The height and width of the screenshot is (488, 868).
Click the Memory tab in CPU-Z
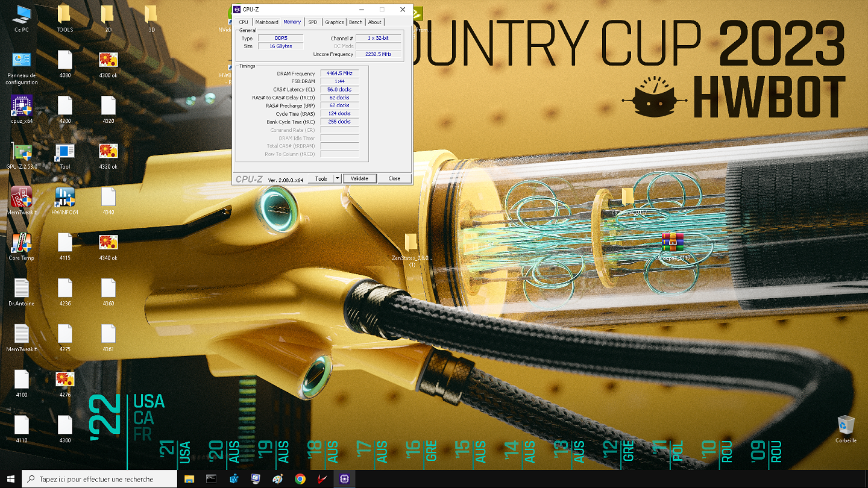pos(292,22)
